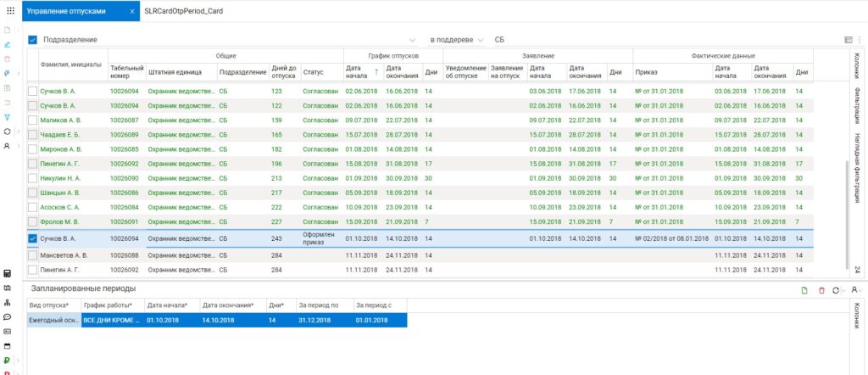
Task: Click the user icon in left toolbar
Action: 7,146
